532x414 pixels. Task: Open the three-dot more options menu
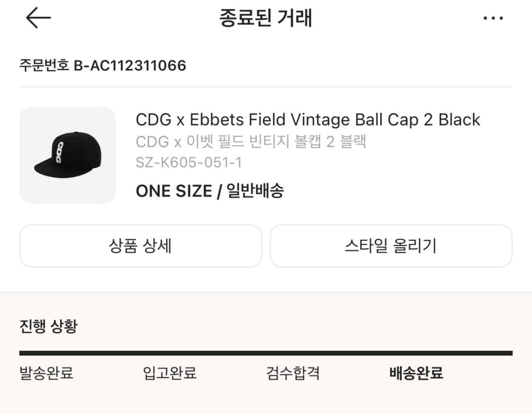click(x=494, y=18)
